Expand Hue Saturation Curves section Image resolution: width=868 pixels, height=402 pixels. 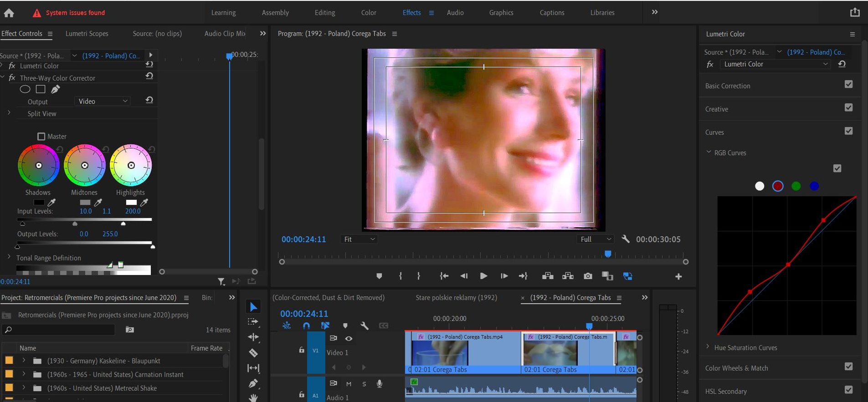[708, 347]
